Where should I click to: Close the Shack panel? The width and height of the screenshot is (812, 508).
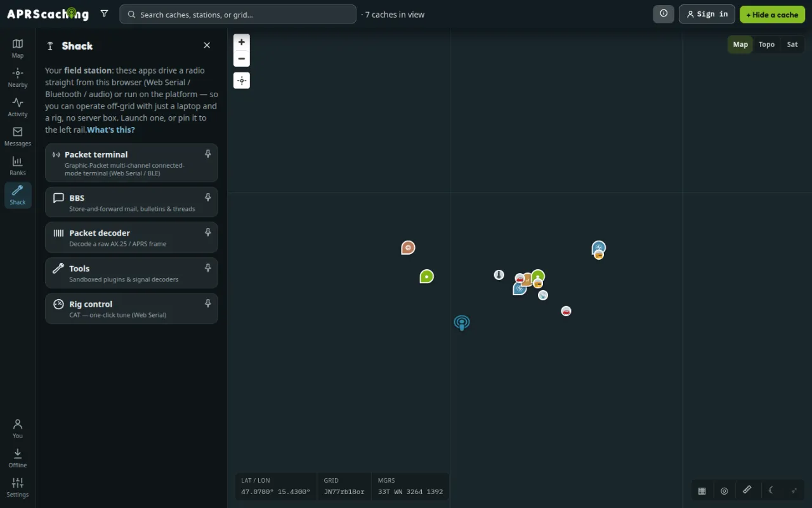point(207,45)
